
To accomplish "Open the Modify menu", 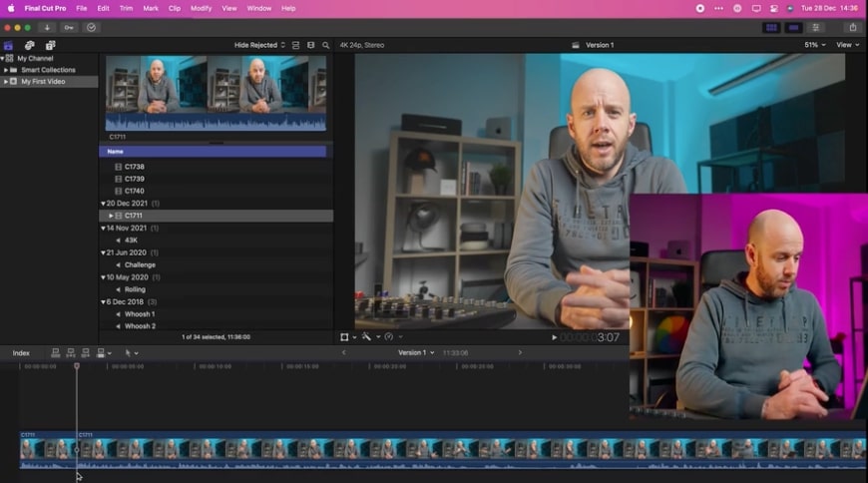I will pyautogui.click(x=201, y=8).
